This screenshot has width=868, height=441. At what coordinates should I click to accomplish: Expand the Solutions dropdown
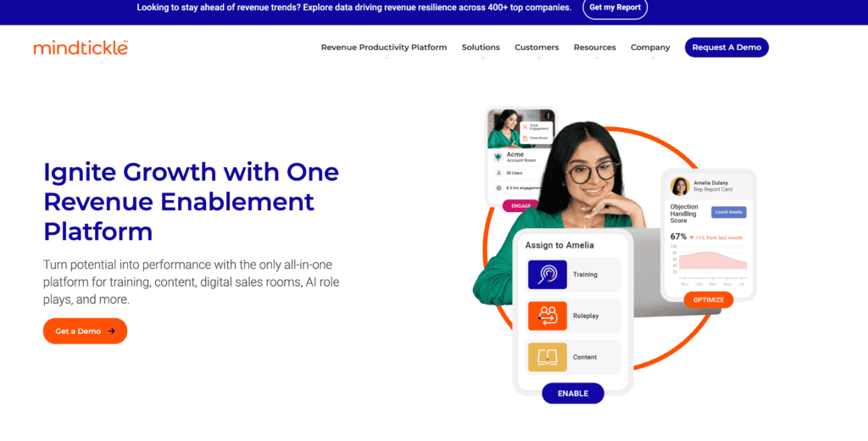coord(481,47)
